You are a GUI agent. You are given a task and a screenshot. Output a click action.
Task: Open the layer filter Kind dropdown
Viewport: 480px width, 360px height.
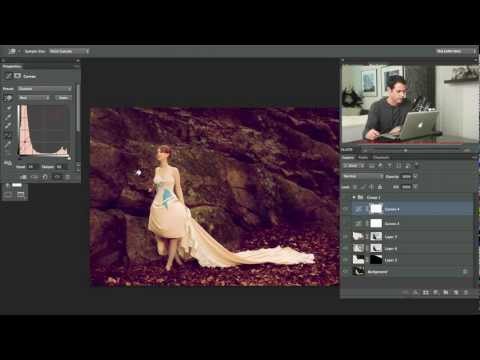[x=354, y=165]
